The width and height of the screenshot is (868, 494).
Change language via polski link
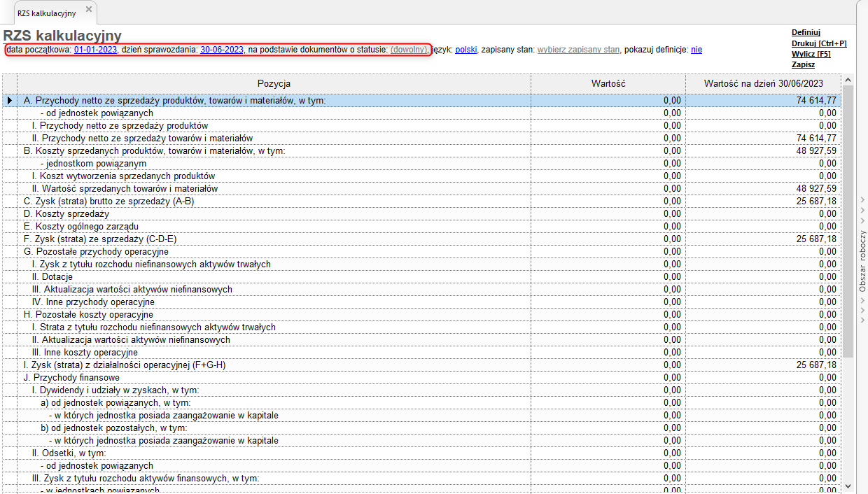466,50
